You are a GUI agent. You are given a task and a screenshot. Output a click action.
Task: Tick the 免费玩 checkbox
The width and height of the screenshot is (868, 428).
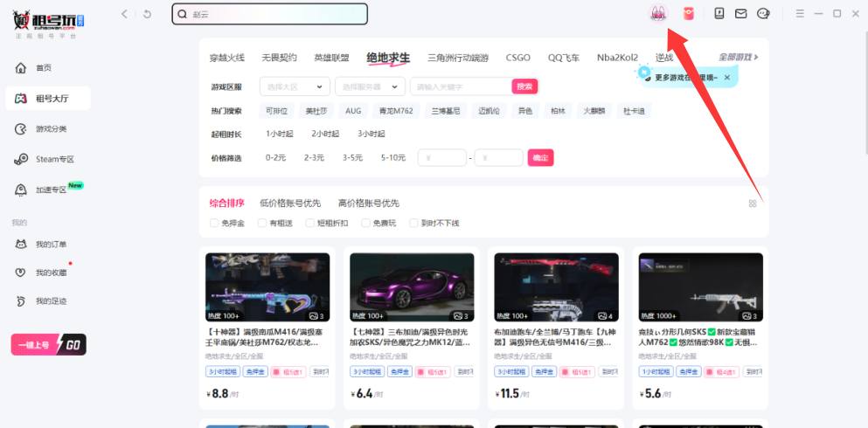[x=365, y=223]
